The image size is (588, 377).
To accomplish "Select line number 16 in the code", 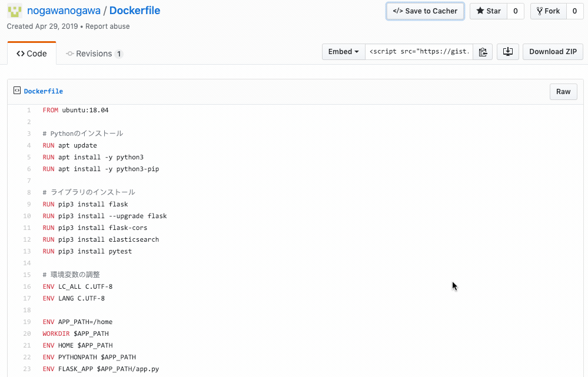I will tap(27, 286).
